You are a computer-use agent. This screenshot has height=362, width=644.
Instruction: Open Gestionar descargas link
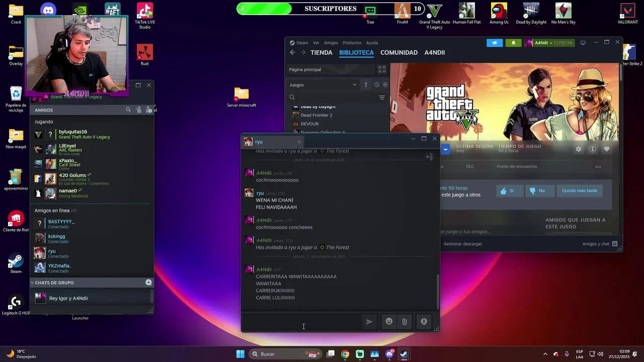point(462,244)
